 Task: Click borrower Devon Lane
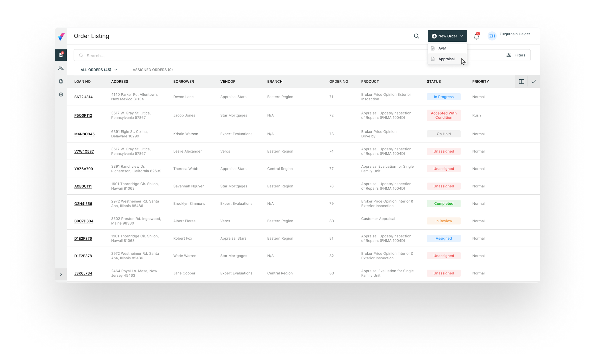183,97
